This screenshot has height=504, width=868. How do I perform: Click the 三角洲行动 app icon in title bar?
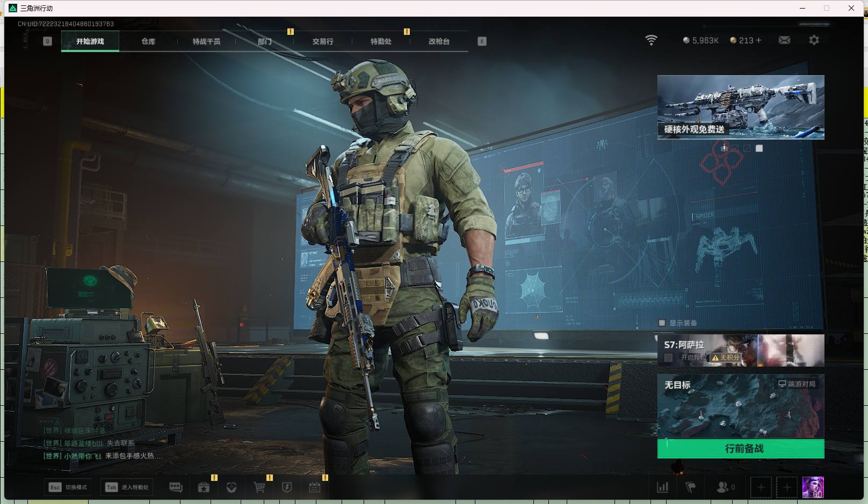click(x=13, y=8)
